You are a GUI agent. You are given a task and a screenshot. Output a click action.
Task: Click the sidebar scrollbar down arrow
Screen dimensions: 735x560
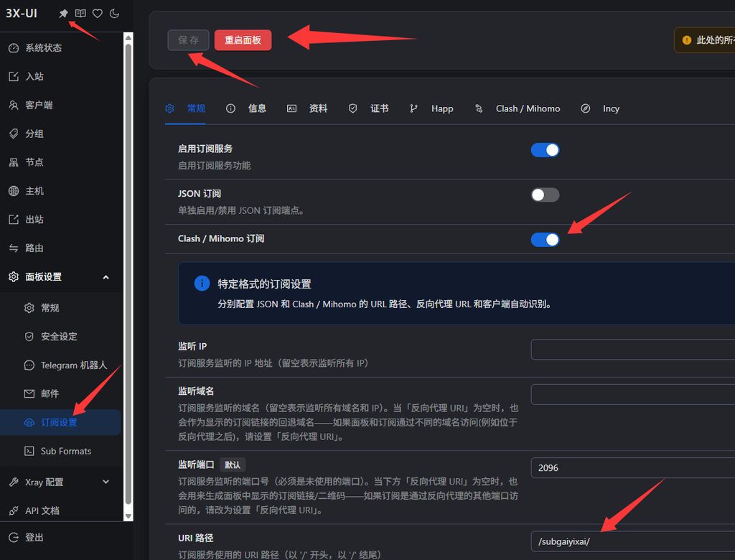click(128, 516)
